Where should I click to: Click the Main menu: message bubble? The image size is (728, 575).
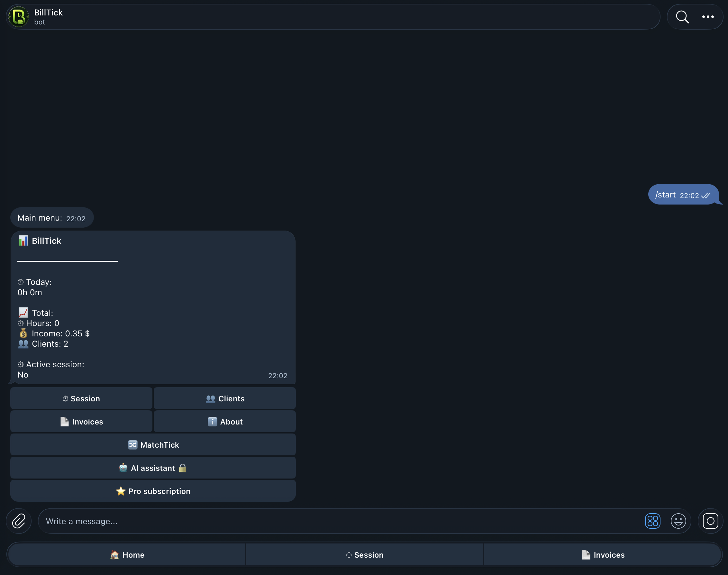[52, 218]
